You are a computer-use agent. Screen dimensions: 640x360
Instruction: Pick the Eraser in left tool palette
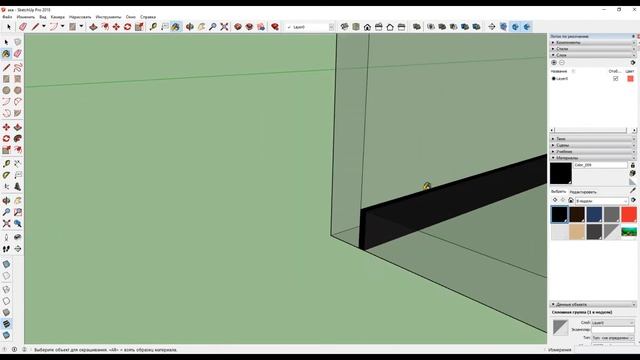[18, 53]
